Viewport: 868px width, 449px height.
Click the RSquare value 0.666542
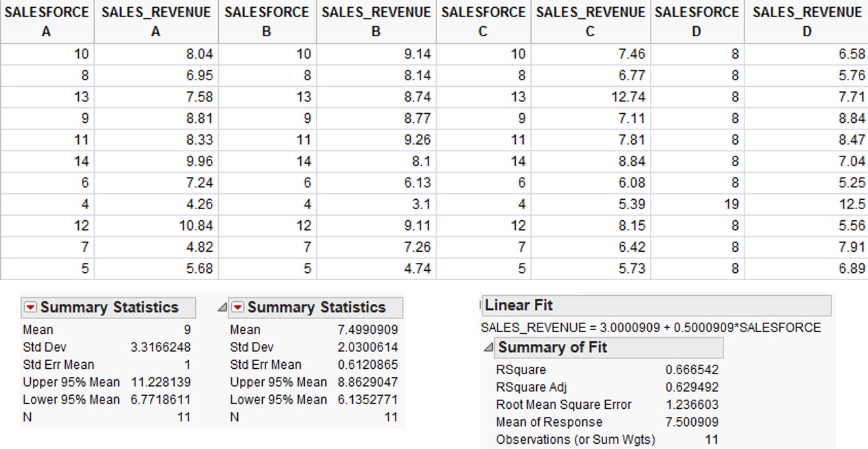point(691,370)
